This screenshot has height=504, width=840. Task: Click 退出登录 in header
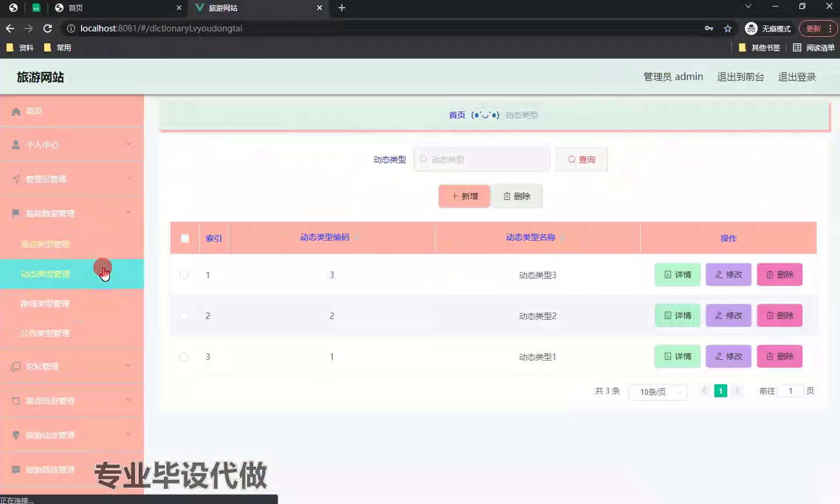pyautogui.click(x=797, y=77)
